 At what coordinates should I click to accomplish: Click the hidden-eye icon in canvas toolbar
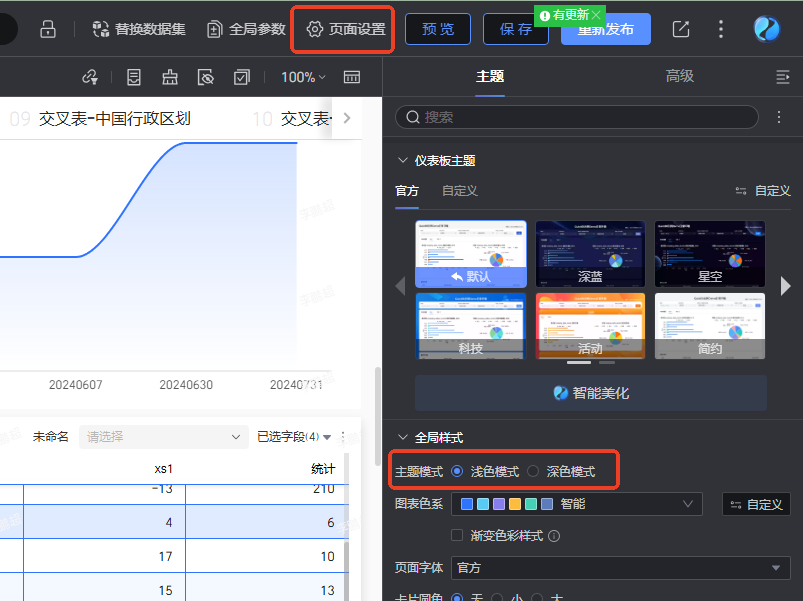pyautogui.click(x=205, y=77)
